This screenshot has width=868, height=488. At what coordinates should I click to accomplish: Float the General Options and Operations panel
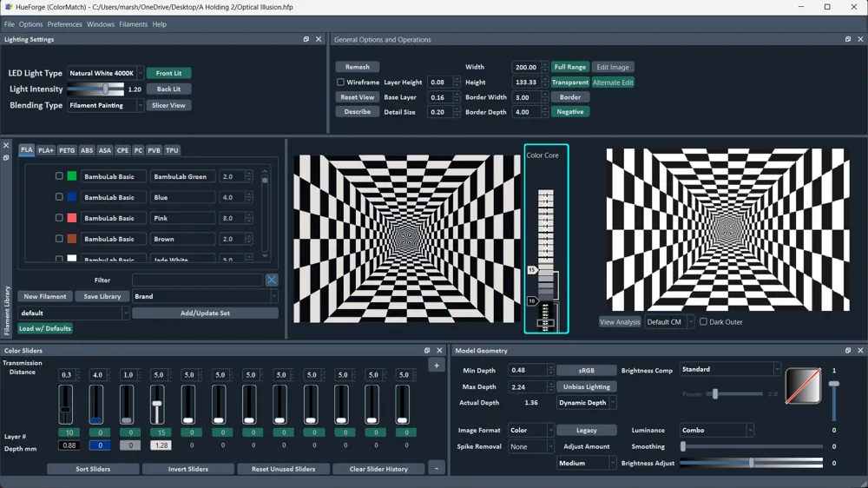848,39
